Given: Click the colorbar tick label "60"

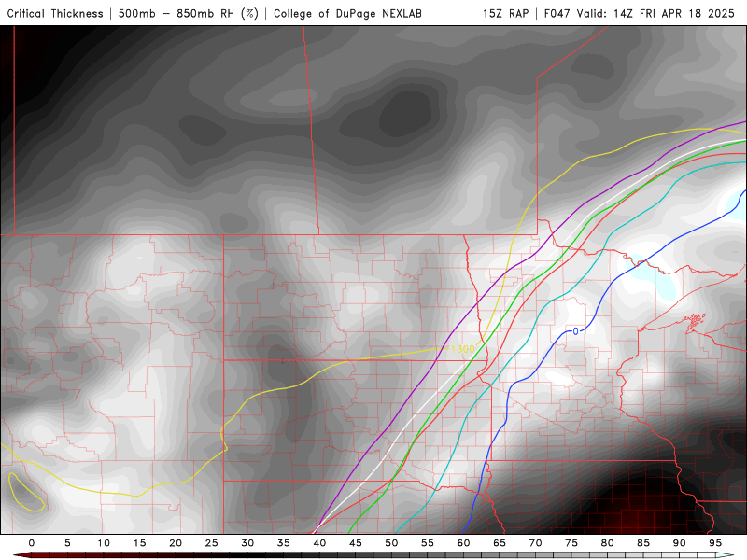Looking at the screenshot, I should [463, 543].
